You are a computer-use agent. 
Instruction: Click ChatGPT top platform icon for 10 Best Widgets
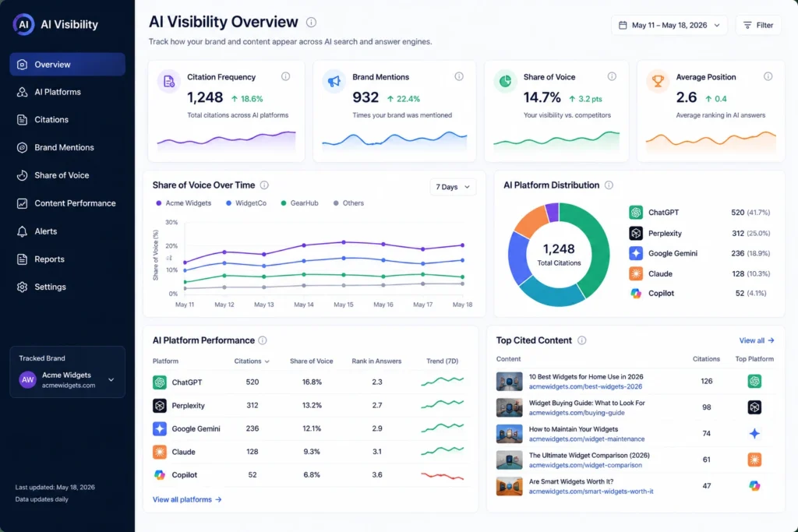[x=754, y=381]
